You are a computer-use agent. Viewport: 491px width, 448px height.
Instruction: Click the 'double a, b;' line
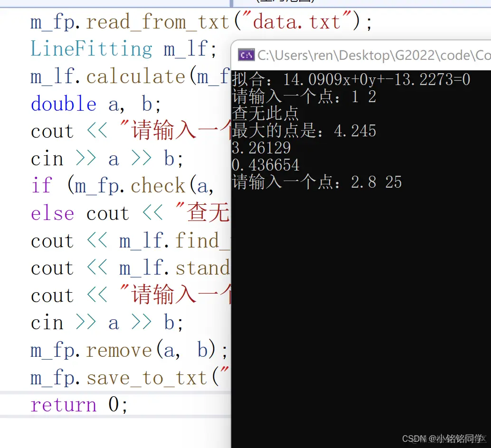pyautogui.click(x=95, y=104)
